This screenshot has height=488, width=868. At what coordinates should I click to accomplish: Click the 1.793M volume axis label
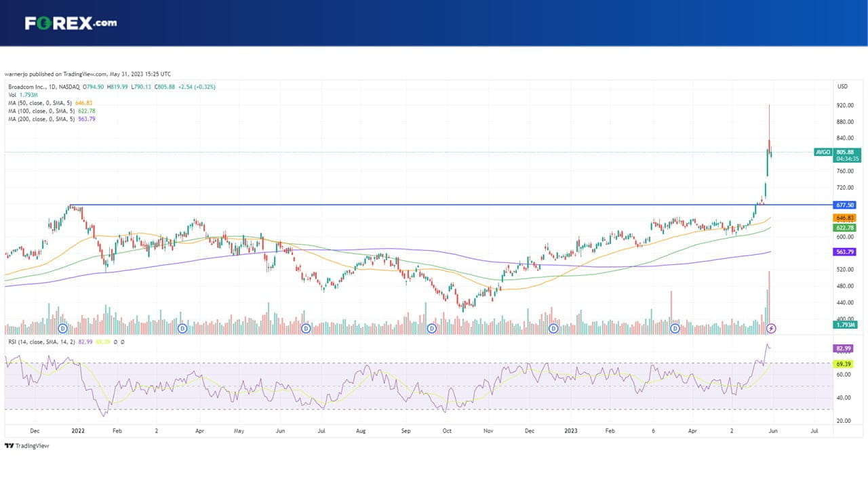pyautogui.click(x=845, y=325)
